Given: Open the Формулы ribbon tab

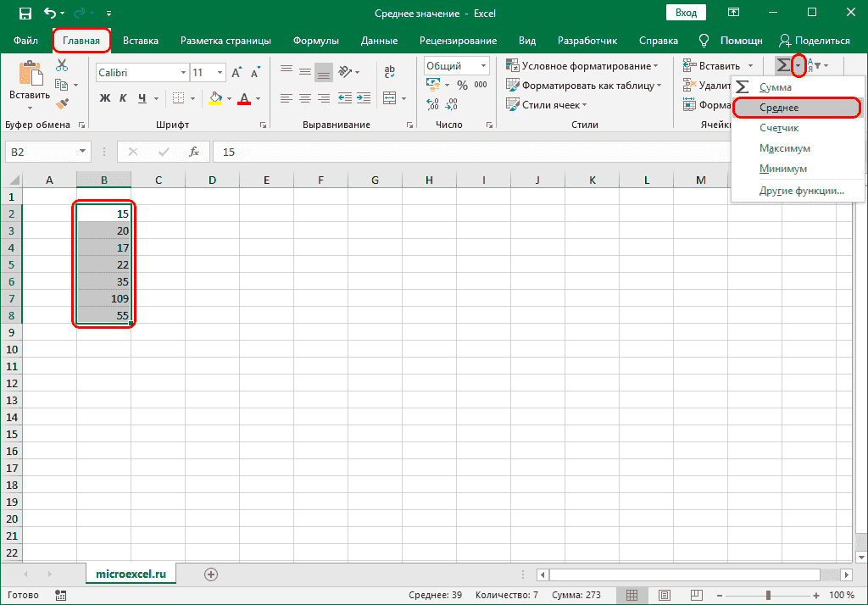Looking at the screenshot, I should pos(315,41).
